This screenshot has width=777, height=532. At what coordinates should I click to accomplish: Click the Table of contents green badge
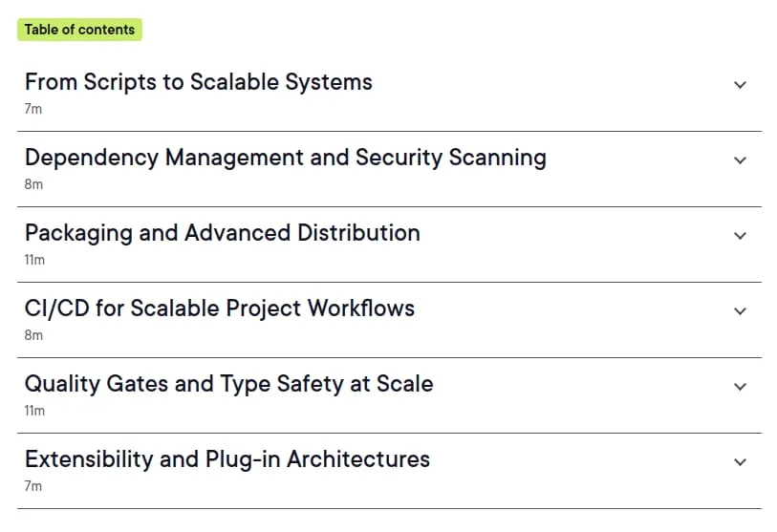(79, 30)
